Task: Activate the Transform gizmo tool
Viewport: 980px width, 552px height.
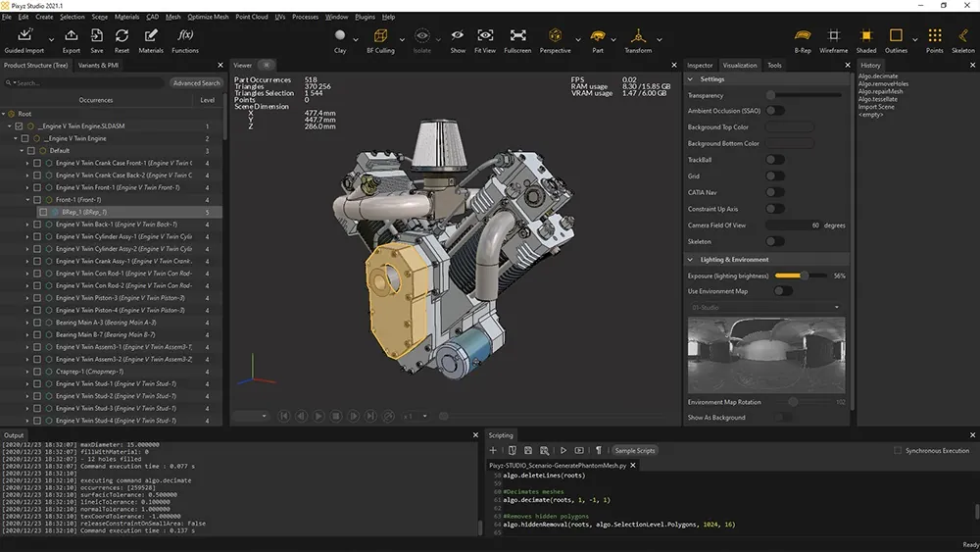Action: [x=638, y=40]
